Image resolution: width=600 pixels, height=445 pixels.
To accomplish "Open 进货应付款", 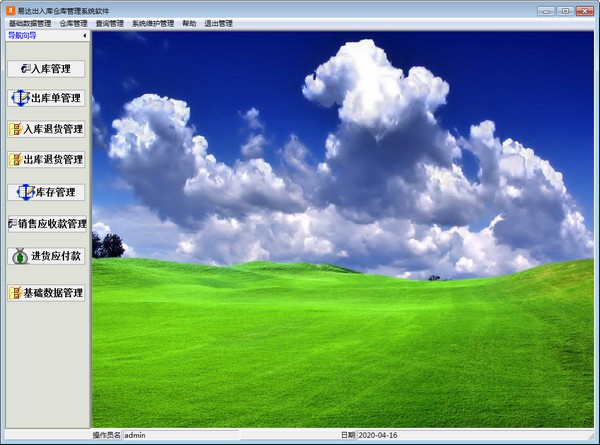I will coord(46,256).
